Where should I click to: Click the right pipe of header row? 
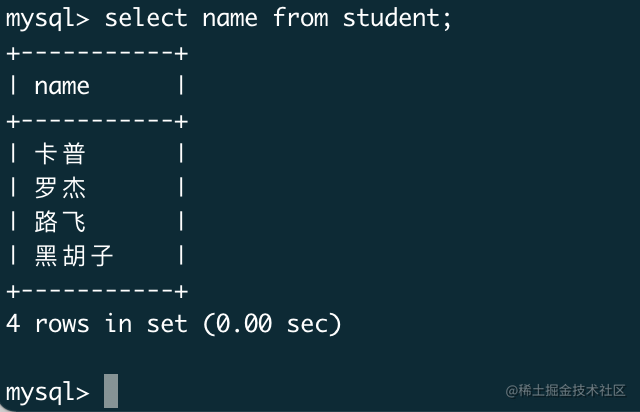coord(181,86)
